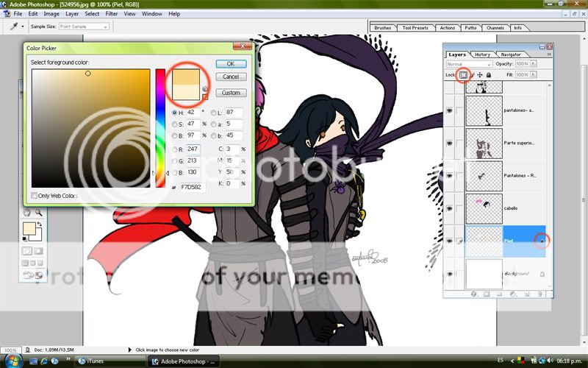The height and width of the screenshot is (368, 588).
Task: Select the L lightness radio button
Action: click(213, 113)
